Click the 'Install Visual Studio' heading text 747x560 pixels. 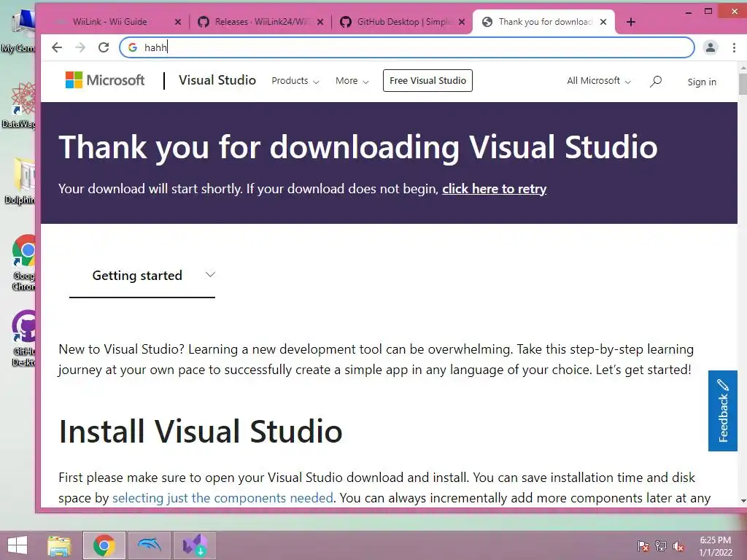(x=201, y=432)
